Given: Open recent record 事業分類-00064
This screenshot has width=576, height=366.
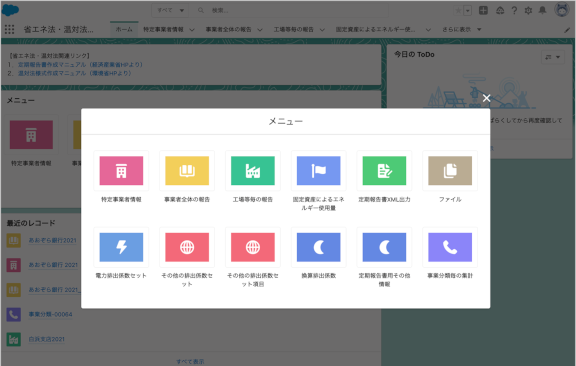Looking at the screenshot, I should (50, 315).
